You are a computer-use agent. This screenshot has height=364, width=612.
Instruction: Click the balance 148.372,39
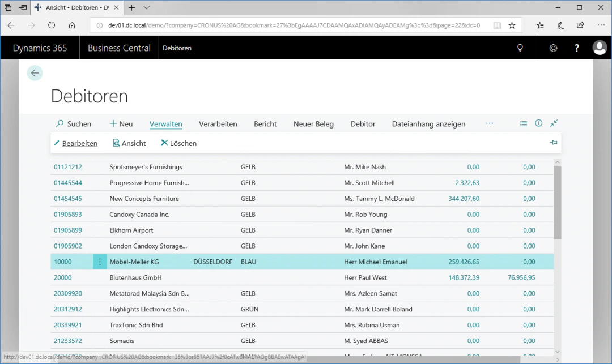click(464, 277)
